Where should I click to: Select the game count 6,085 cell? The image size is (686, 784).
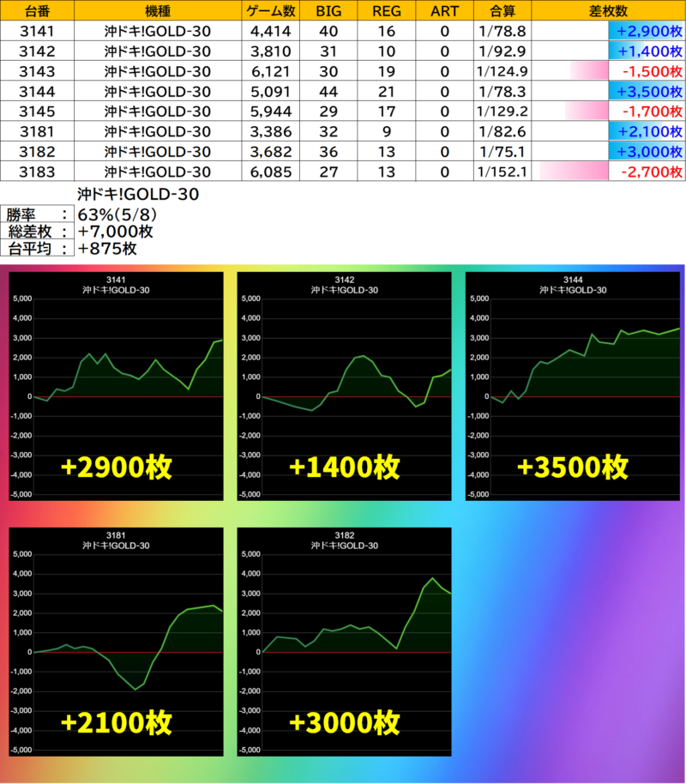click(270, 171)
